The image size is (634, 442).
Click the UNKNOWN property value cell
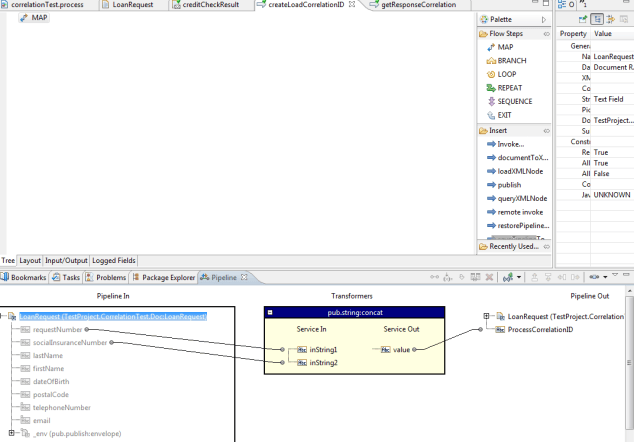point(612,195)
